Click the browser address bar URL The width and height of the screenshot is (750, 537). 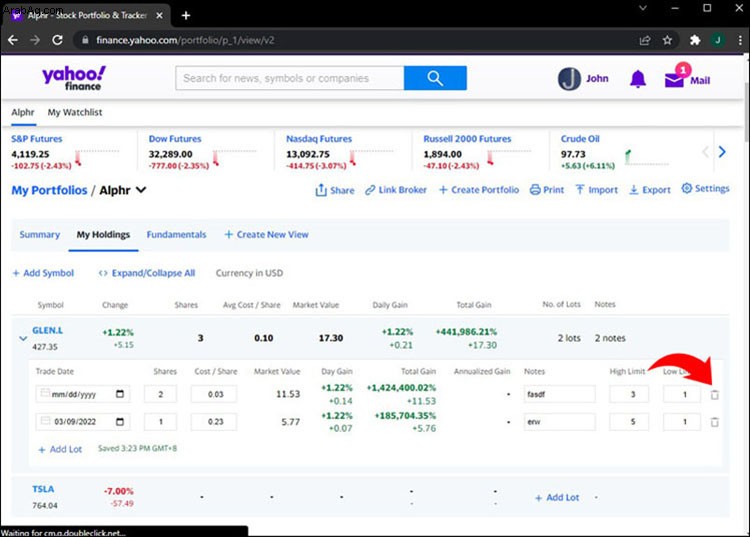tap(186, 40)
